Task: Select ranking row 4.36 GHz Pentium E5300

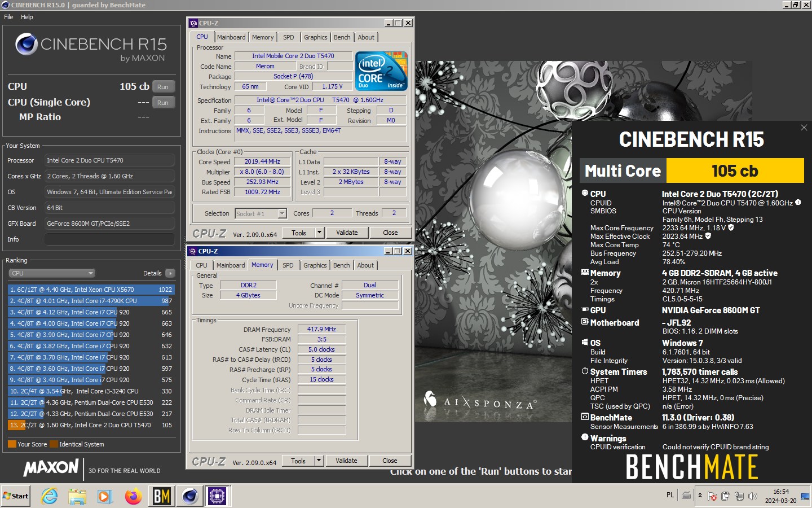Action: click(x=91, y=402)
